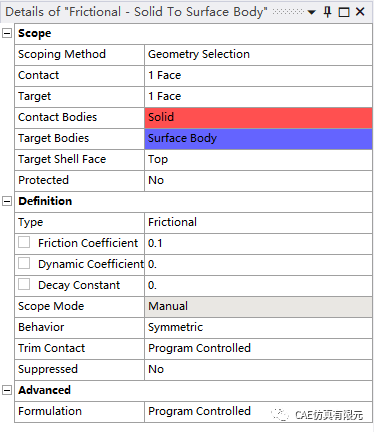Select the blue Surface Body target cell
Image resolution: width=374 pixels, height=432 pixels.
point(259,139)
